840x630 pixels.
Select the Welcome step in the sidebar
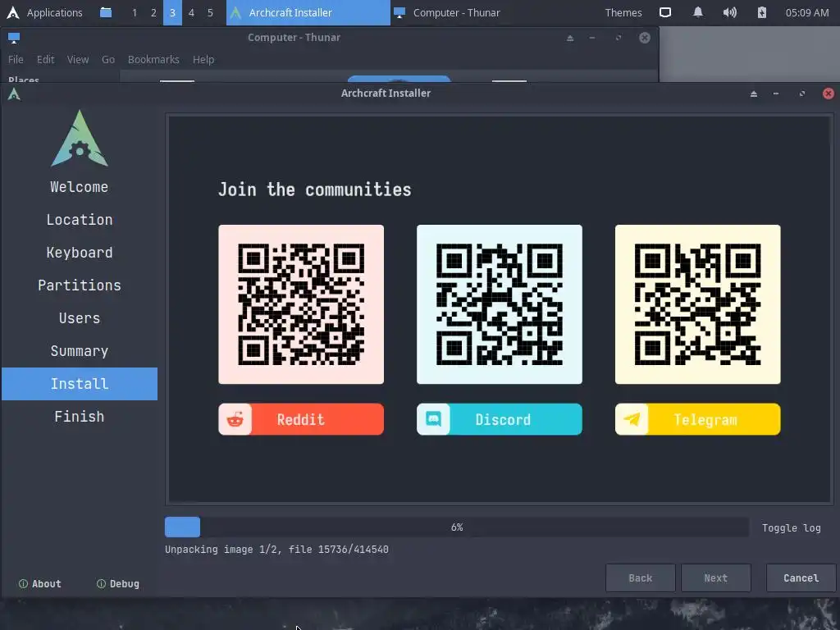coord(80,187)
